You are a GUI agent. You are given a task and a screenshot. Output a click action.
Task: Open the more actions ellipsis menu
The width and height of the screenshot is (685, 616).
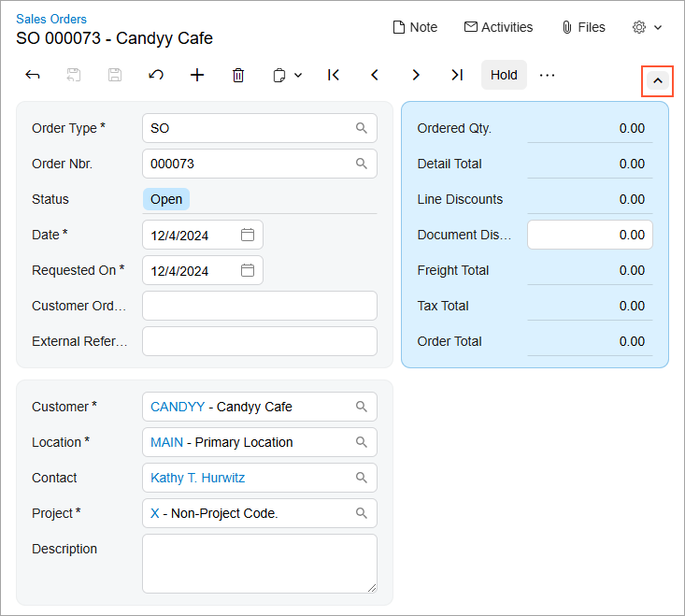tap(548, 75)
